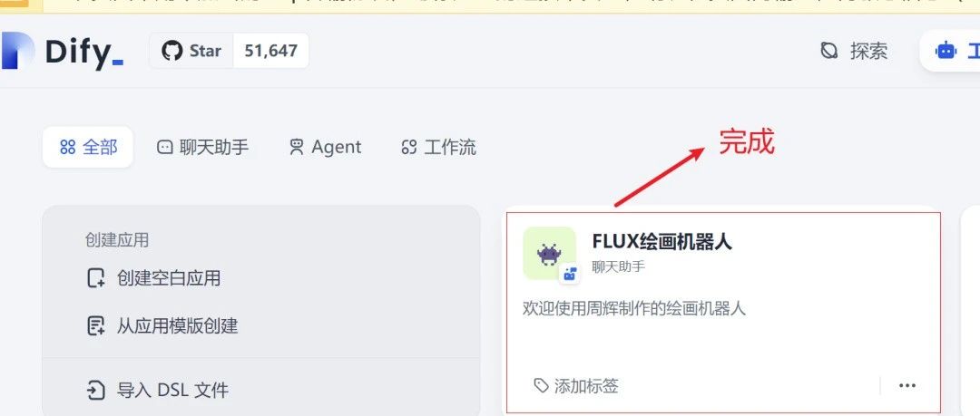Switch to the Agent tab
The image size is (980, 416).
pyautogui.click(x=325, y=147)
